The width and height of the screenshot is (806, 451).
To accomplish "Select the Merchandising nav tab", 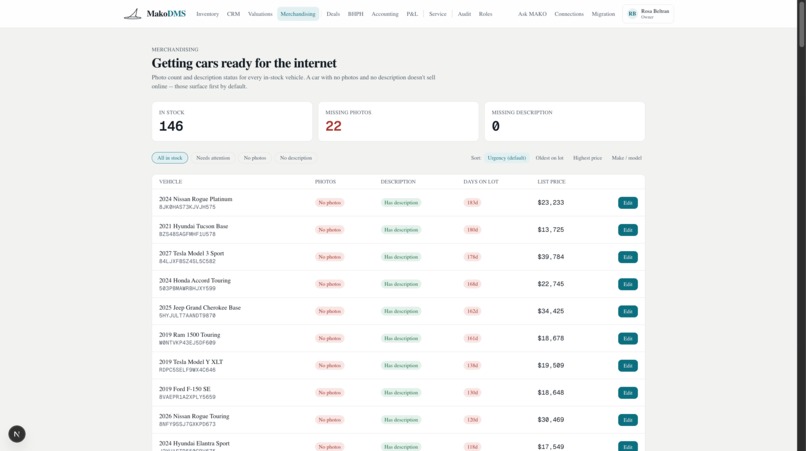I will [x=298, y=14].
